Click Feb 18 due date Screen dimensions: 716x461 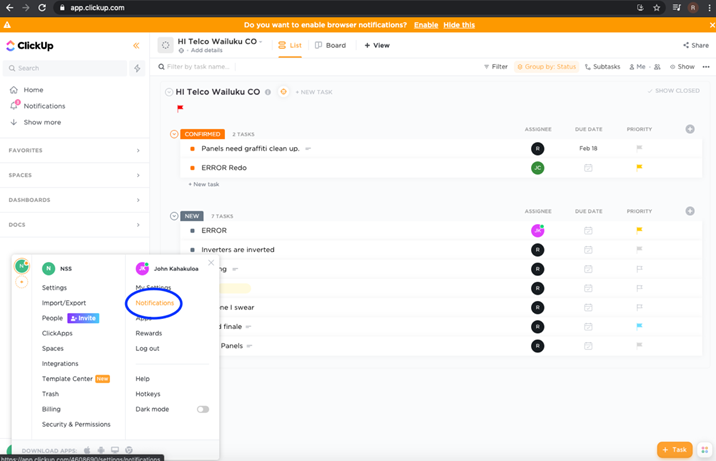pos(588,148)
